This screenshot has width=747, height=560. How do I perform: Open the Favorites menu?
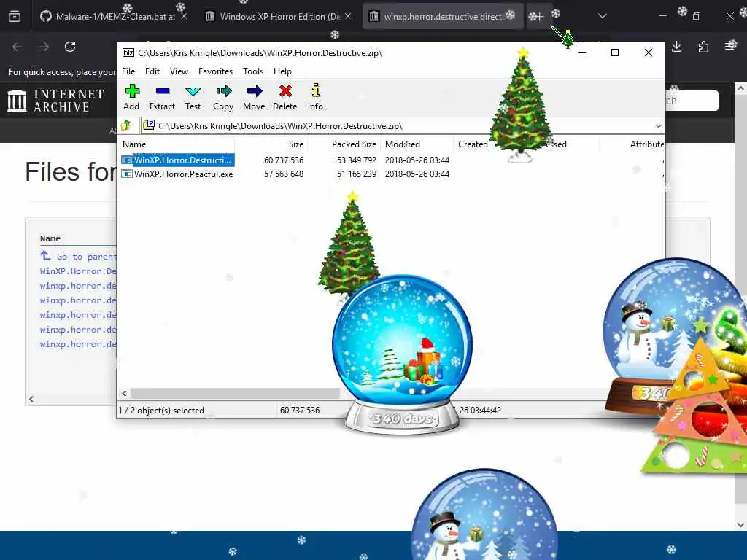tap(215, 71)
